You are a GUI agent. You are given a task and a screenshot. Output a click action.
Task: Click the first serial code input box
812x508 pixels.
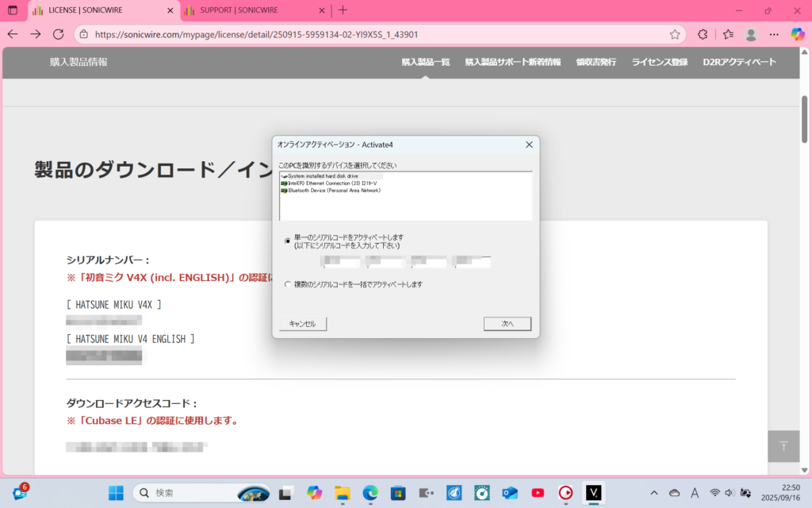click(341, 261)
